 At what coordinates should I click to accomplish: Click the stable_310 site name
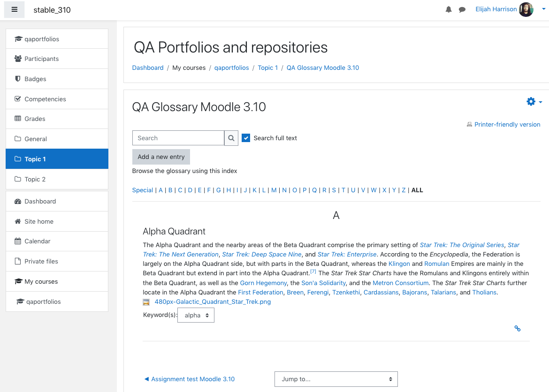52,10
